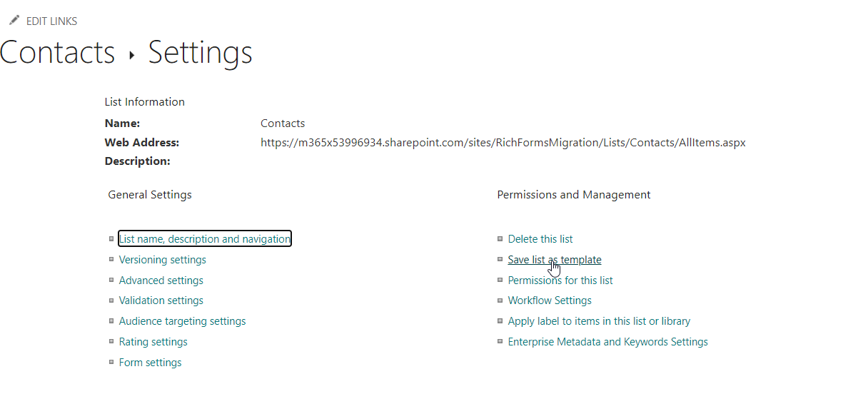Click the bullet icon next to Versioning settings
Image resolution: width=868 pixels, height=394 pixels.
111,259
